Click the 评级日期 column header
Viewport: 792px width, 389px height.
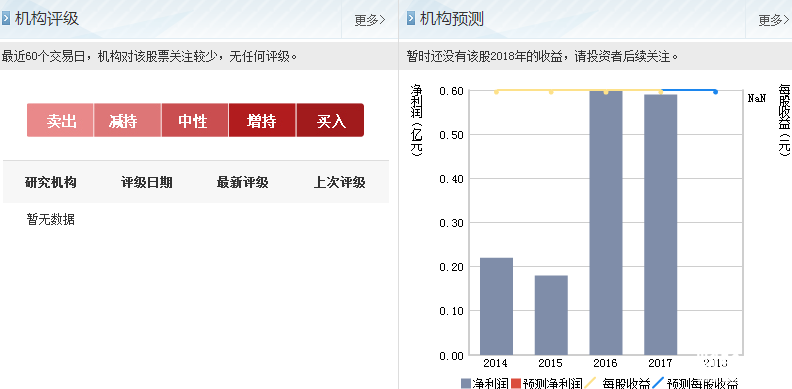(x=146, y=182)
